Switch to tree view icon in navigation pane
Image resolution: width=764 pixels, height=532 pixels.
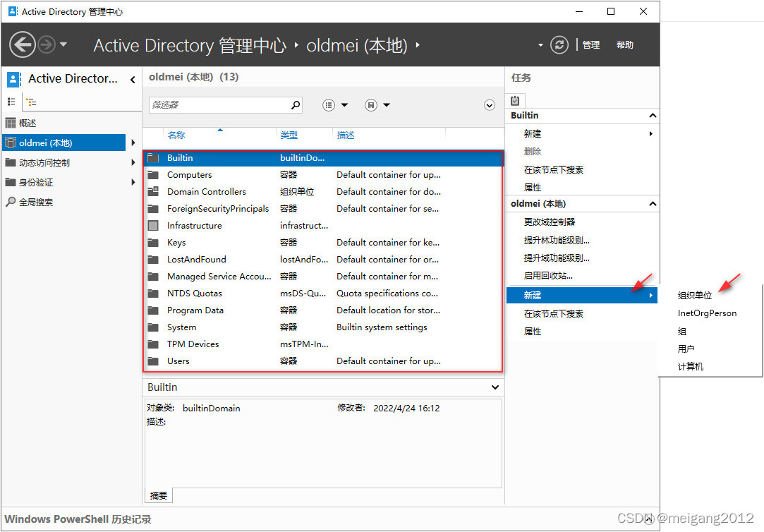point(31,102)
